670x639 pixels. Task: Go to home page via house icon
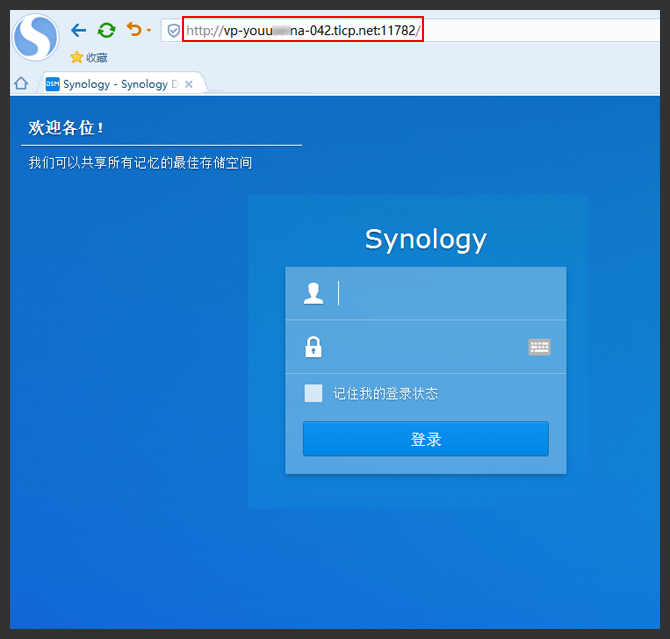pos(21,83)
